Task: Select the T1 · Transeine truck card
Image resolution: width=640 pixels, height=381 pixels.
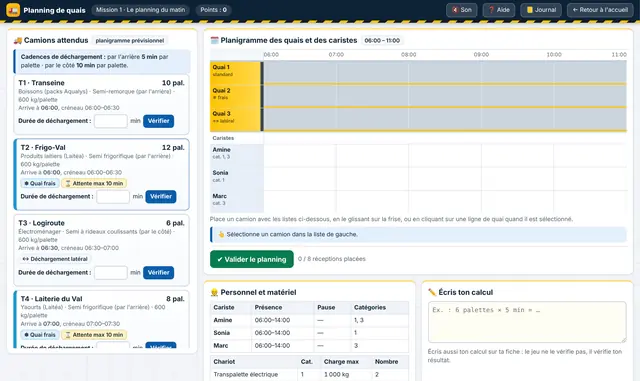Action: point(101,104)
